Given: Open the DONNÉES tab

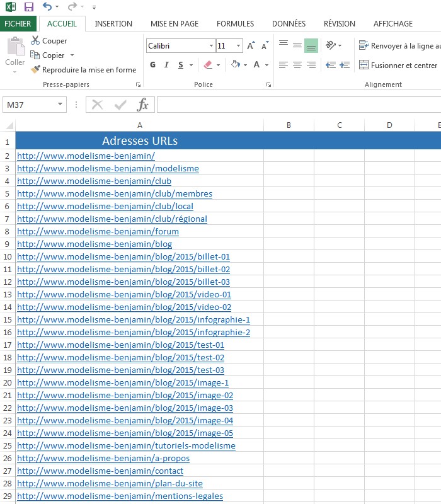Looking at the screenshot, I should [x=289, y=24].
